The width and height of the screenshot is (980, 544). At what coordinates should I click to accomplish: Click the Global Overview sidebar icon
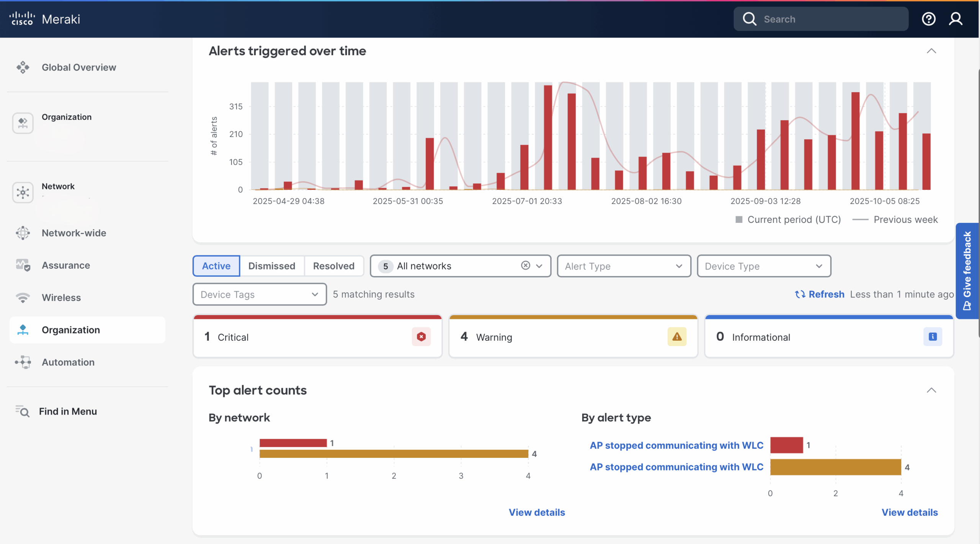tap(23, 67)
